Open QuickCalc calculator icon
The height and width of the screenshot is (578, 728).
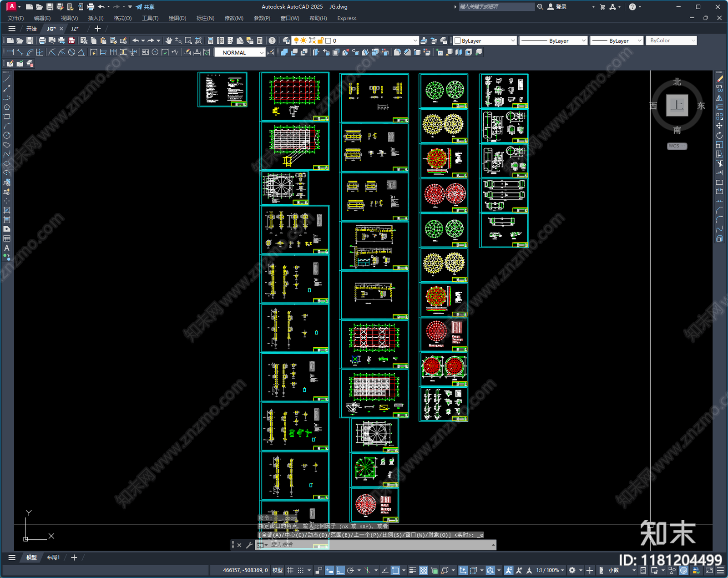point(260,41)
